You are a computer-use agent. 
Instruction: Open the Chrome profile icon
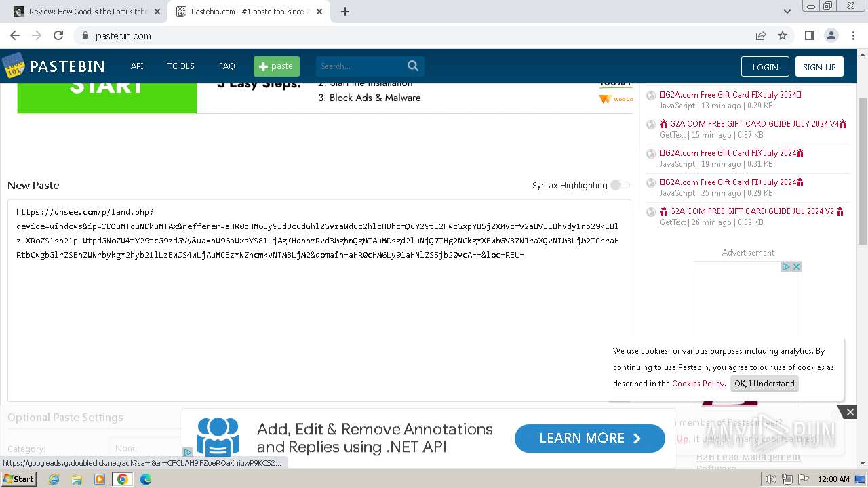pyautogui.click(x=831, y=35)
